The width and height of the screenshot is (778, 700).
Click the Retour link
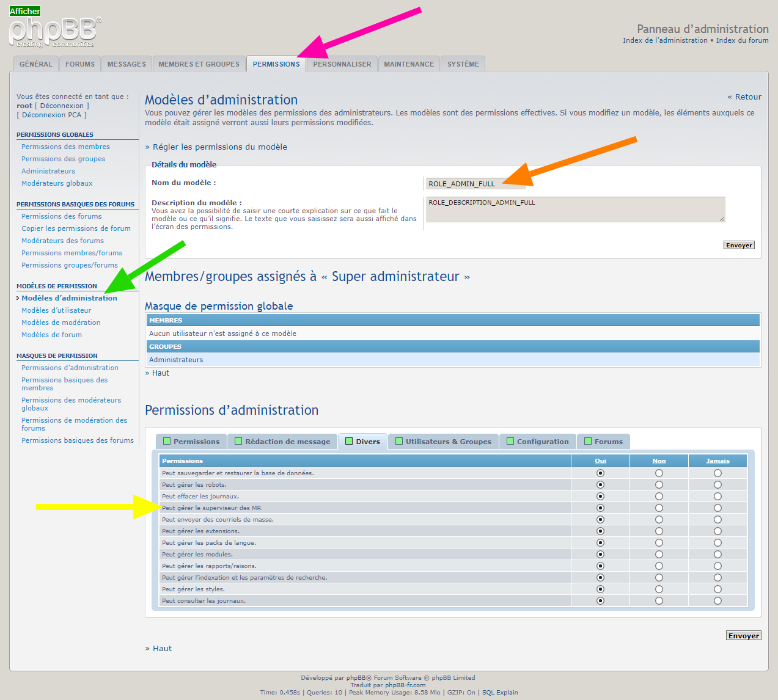[744, 97]
